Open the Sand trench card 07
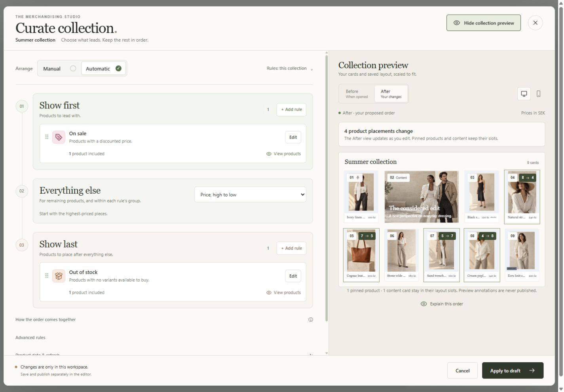Viewport: 564px width, 392px height. click(442, 255)
